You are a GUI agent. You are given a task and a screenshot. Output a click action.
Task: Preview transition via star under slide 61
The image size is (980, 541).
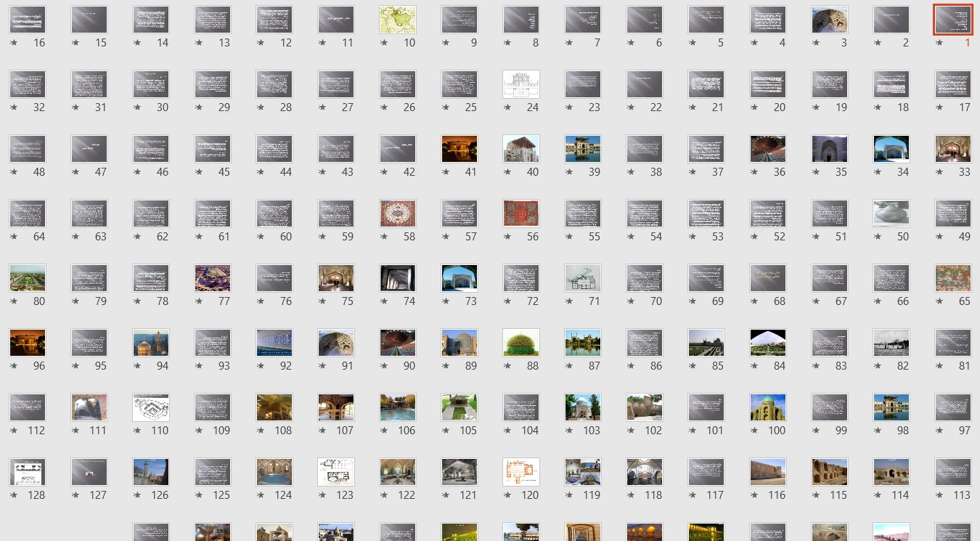(199, 237)
